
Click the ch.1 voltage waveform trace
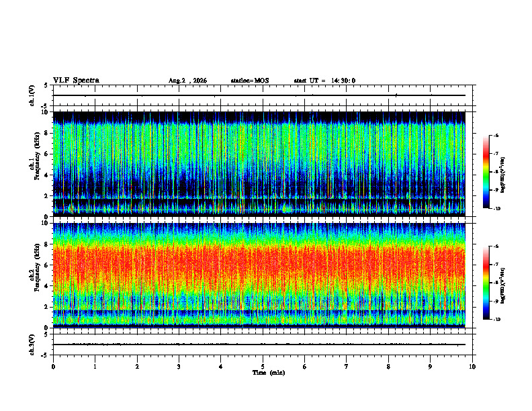point(259,95)
